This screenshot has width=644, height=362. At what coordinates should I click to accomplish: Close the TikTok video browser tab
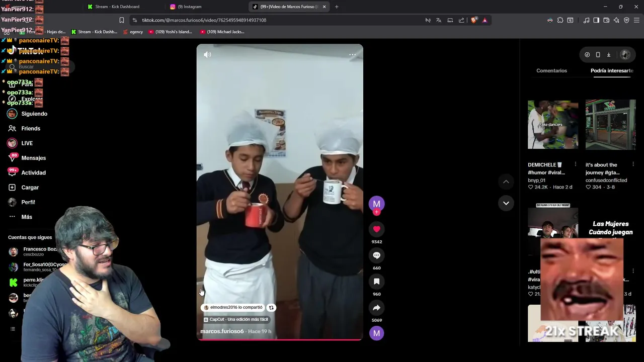[324, 7]
